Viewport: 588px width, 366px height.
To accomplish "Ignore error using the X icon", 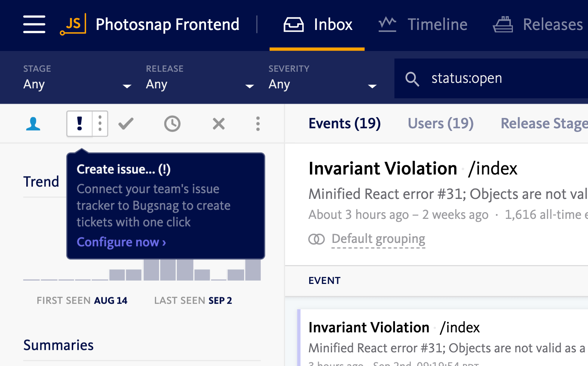I will pos(219,123).
